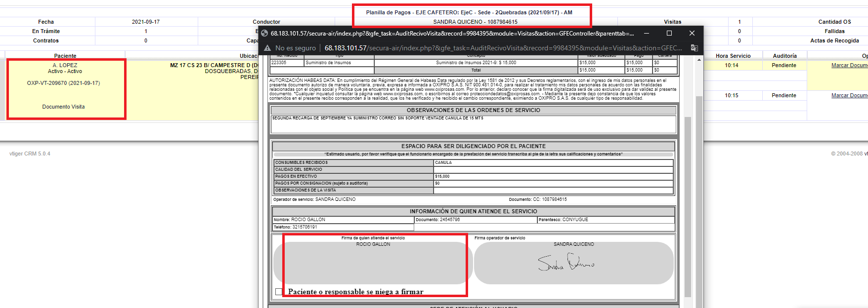868x308 pixels.
Task: Click the 'Firma operador de servicio' label
Action: (500, 238)
